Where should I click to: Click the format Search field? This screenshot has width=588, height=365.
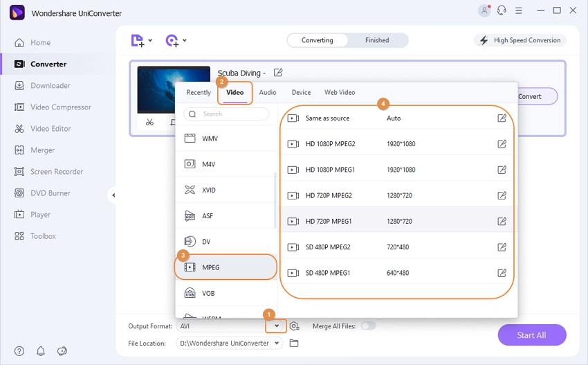coord(226,114)
